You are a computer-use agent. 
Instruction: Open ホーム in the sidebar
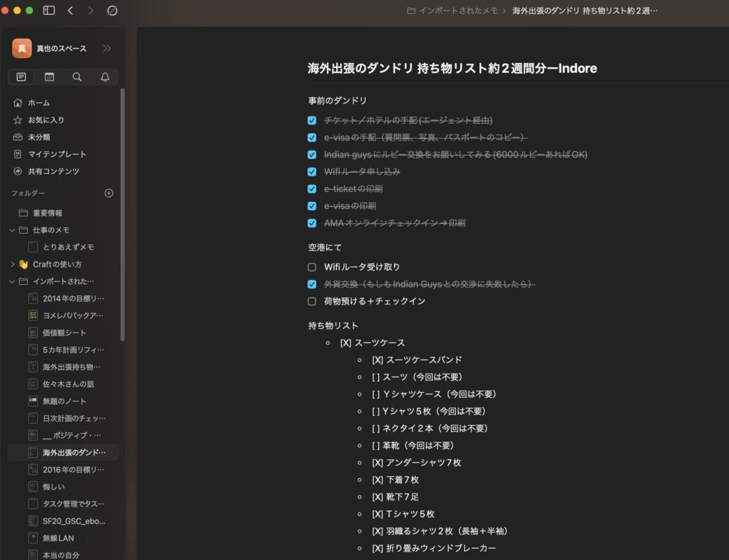pos(39,103)
